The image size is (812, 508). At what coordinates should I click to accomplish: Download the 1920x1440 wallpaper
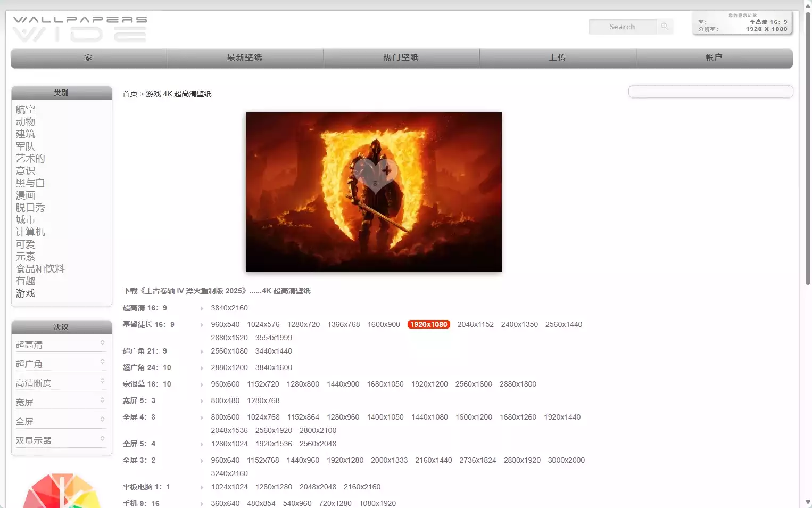(x=562, y=417)
